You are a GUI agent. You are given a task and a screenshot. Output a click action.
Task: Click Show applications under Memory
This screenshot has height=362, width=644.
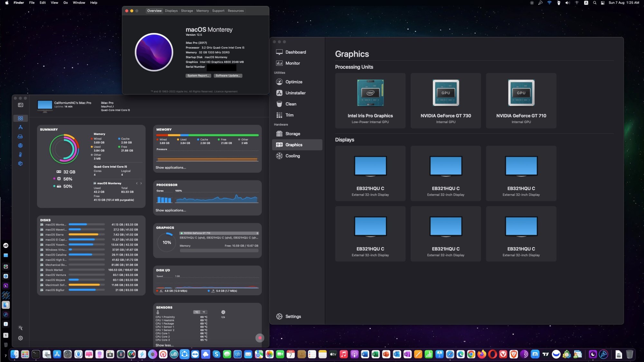pos(171,168)
